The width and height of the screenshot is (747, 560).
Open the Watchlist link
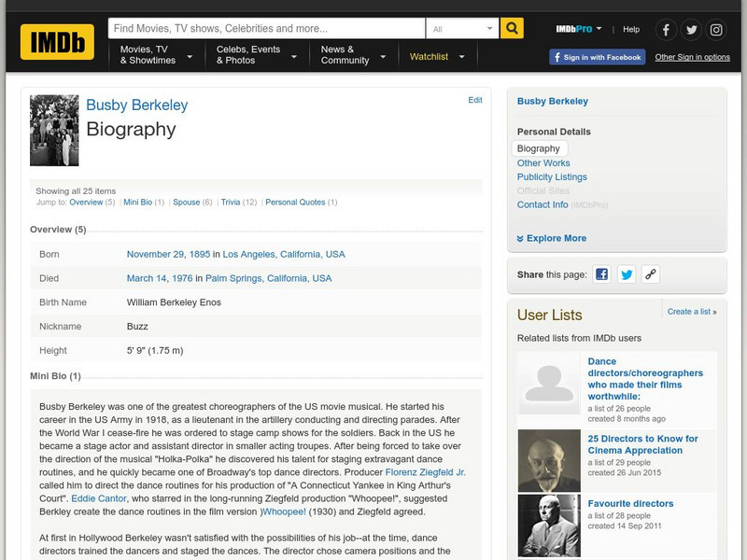point(429,57)
